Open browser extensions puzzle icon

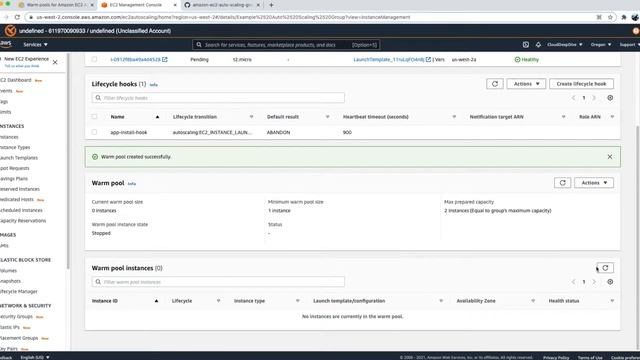tap(624, 17)
